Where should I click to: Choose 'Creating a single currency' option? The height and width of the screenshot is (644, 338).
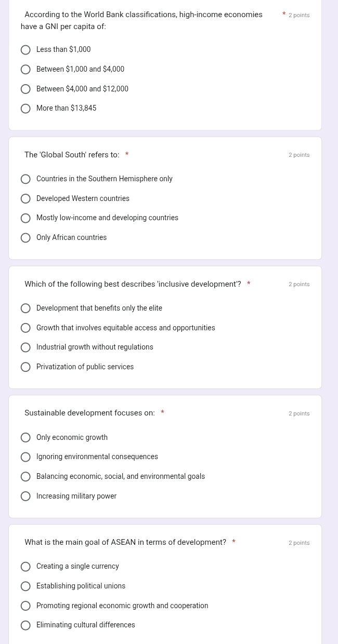25,567
